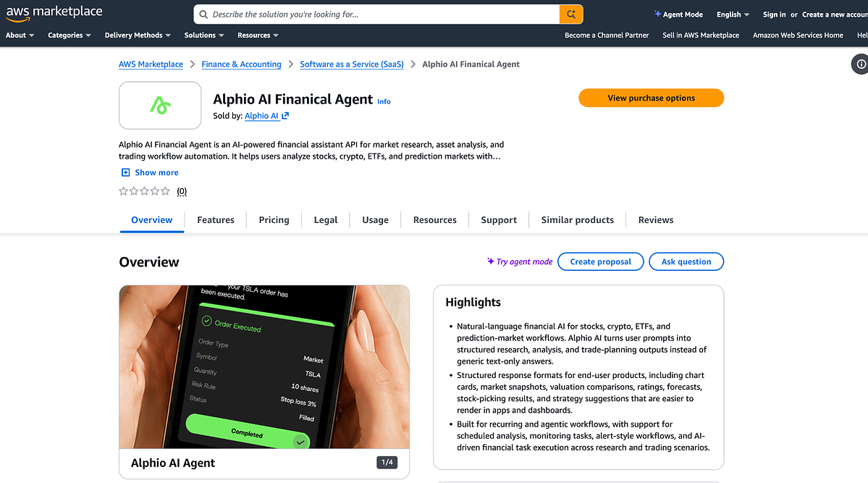868x483 pixels.
Task: Expand the About dropdown menu
Action: (20, 35)
